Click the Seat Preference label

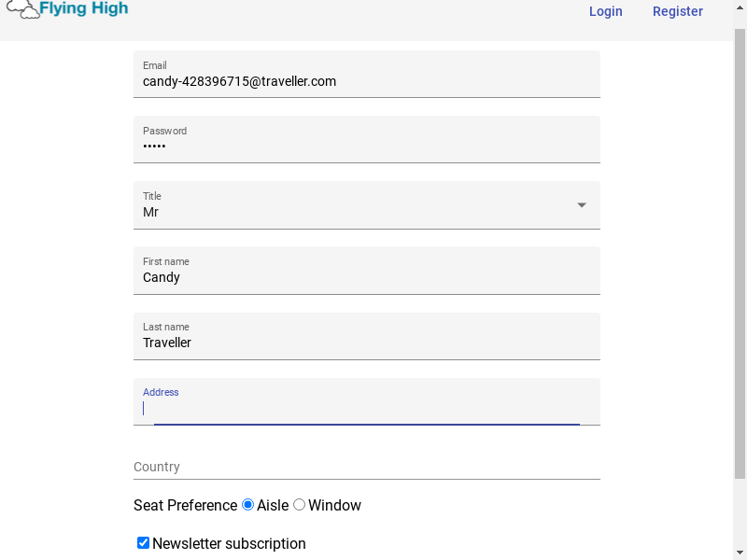point(185,505)
